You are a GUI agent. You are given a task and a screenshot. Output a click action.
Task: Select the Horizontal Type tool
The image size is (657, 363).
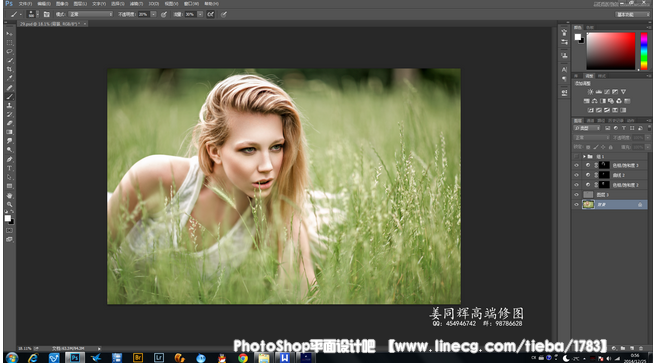pos(9,168)
